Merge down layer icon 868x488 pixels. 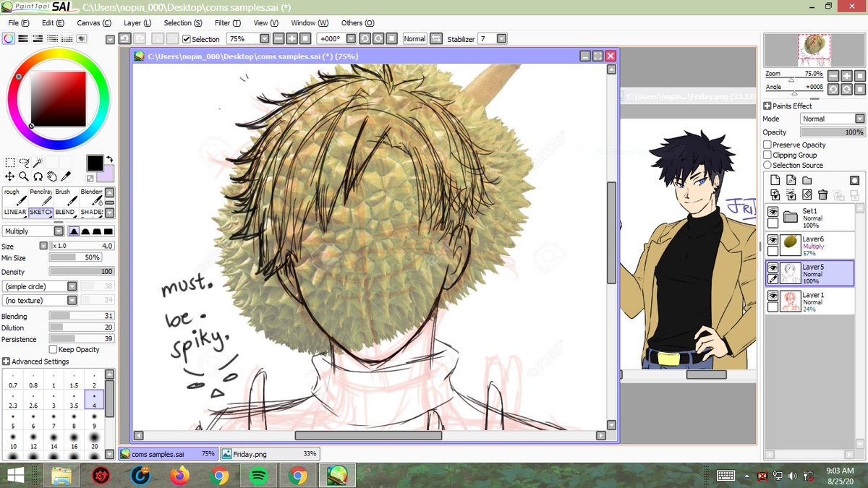pos(791,194)
